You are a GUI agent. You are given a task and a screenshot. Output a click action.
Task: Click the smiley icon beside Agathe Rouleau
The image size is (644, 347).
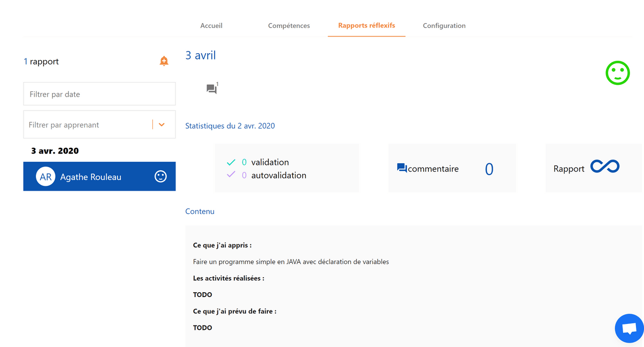[x=160, y=176]
